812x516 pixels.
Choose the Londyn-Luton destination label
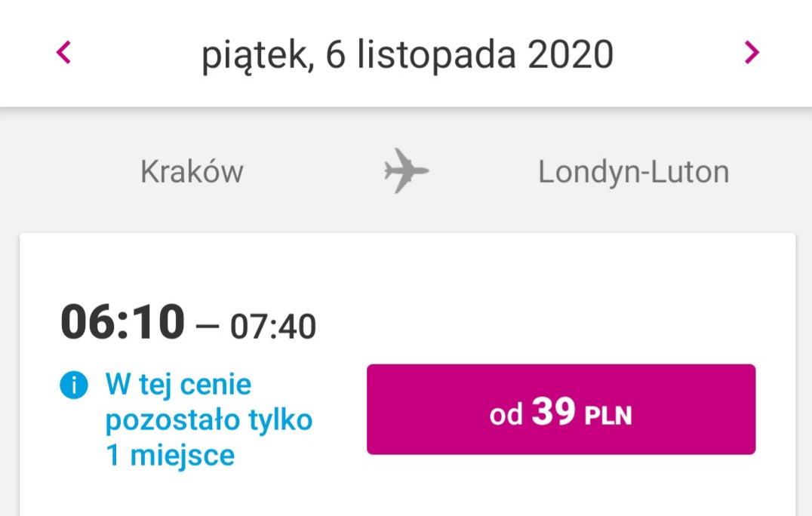(633, 172)
